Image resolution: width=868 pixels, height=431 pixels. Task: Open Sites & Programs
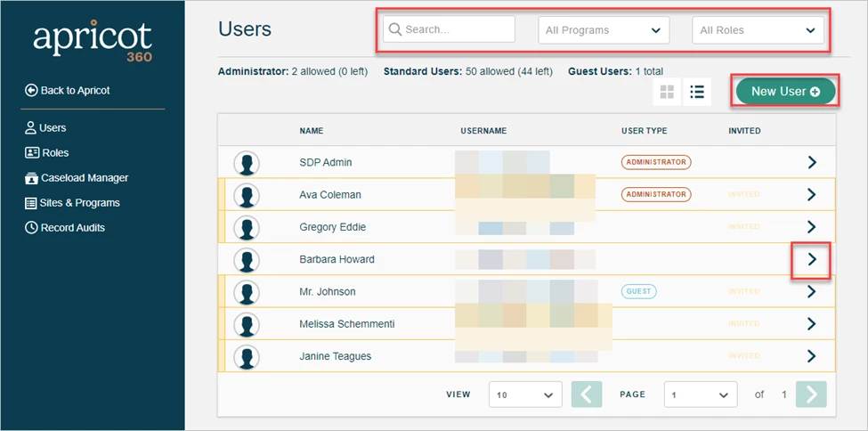[x=72, y=203]
